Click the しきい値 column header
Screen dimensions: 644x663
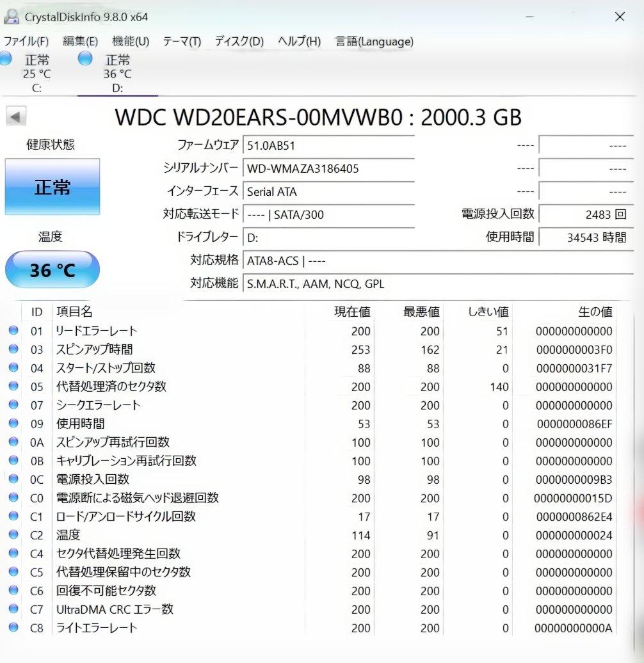tap(488, 312)
